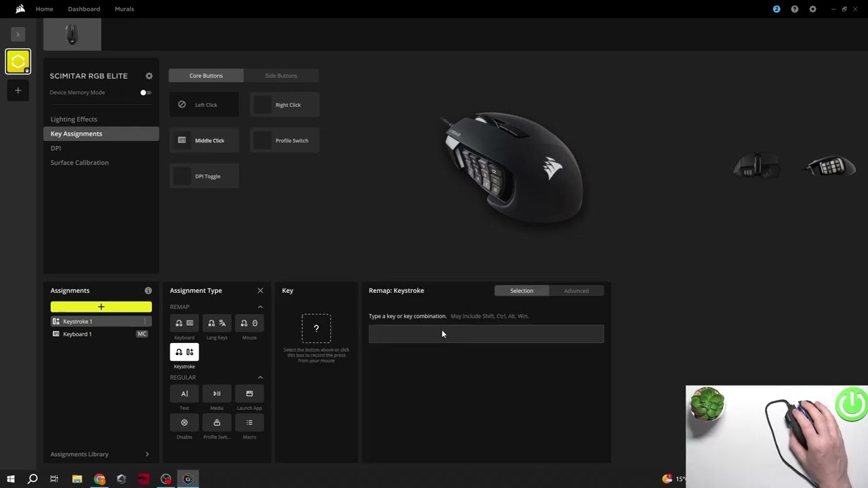Choose Media assignment type

pyautogui.click(x=217, y=394)
